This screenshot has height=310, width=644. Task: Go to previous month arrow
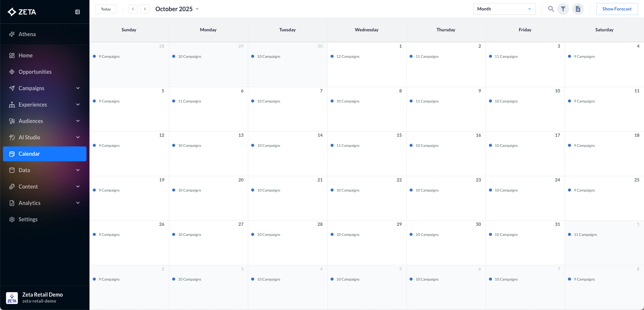133,9
